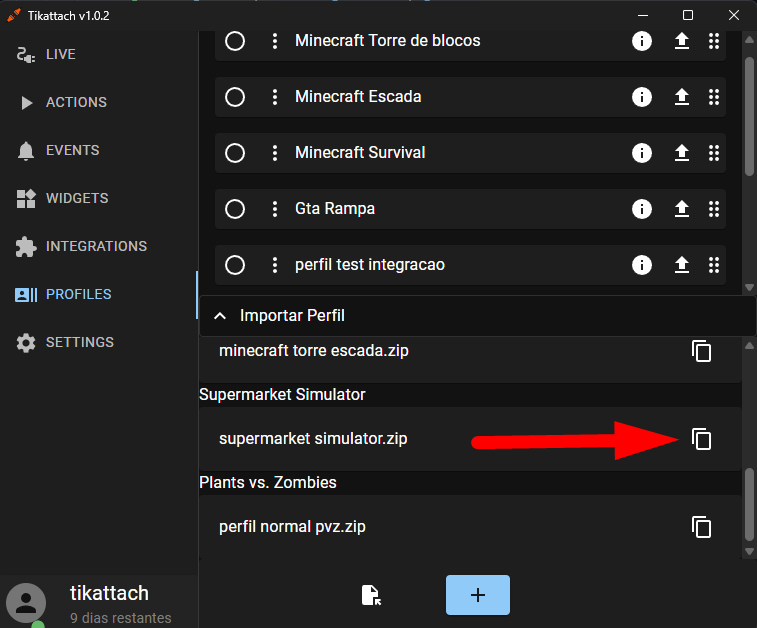Screen dimensions: 757x628
Task: Click import list scroll up arrow
Action: 750,346
